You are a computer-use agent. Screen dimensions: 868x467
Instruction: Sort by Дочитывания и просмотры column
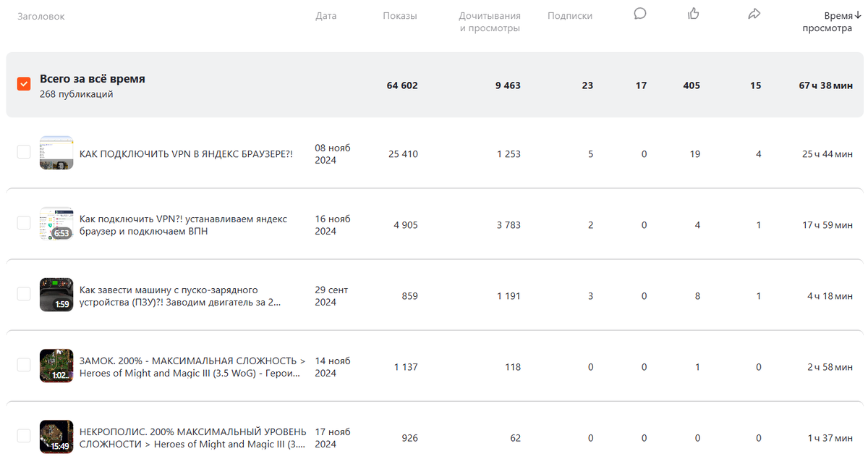[x=490, y=22]
